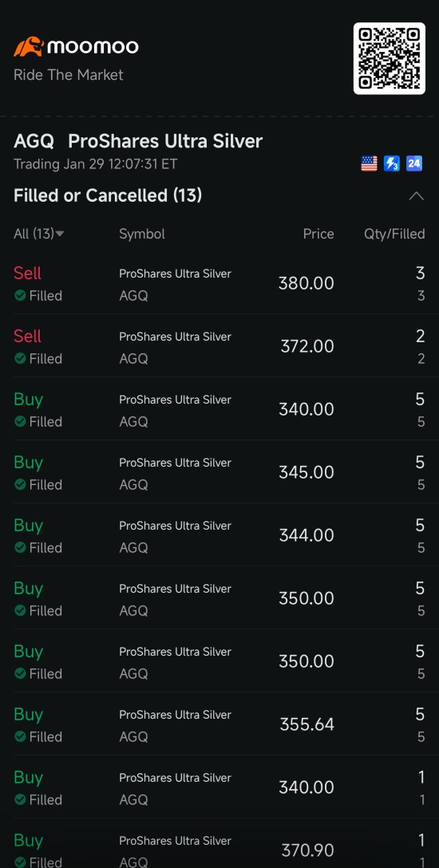This screenshot has width=439, height=868.
Task: Click the filled checkmark on 345.00 buy order
Action: click(20, 485)
